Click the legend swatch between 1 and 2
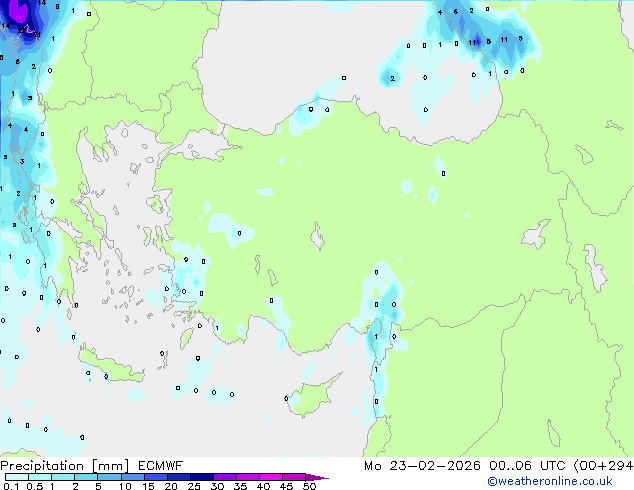The image size is (634, 490). pyautogui.click(x=63, y=477)
